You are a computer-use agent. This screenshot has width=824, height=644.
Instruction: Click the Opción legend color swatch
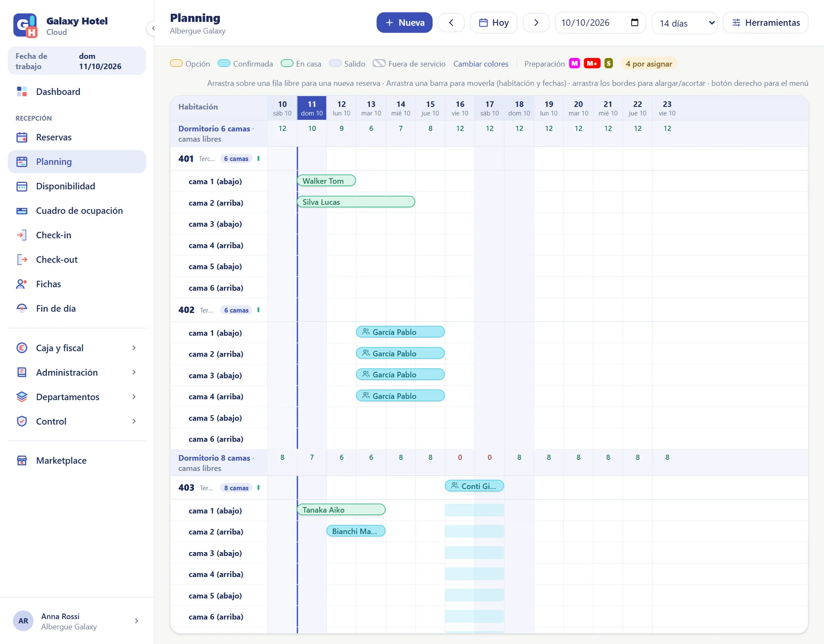click(x=176, y=64)
